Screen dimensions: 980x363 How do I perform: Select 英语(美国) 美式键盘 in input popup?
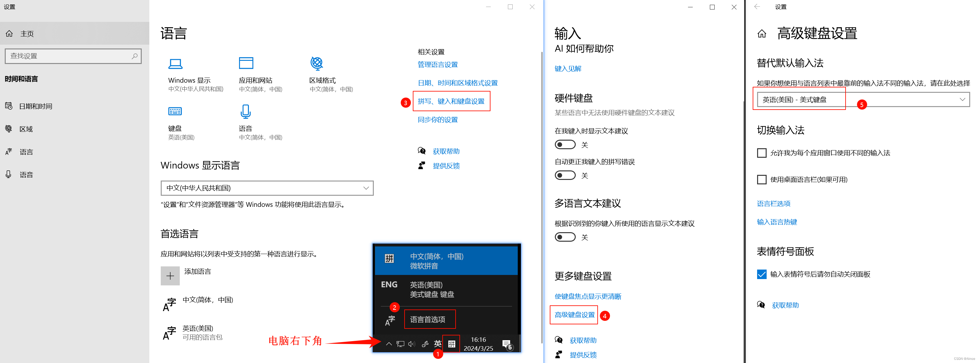[446, 289]
